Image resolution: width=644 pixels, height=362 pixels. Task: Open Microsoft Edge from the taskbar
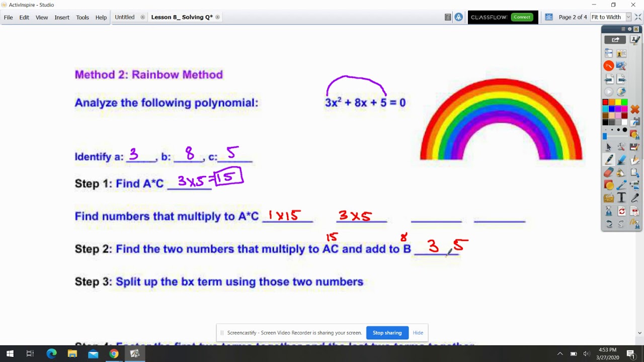click(52, 354)
